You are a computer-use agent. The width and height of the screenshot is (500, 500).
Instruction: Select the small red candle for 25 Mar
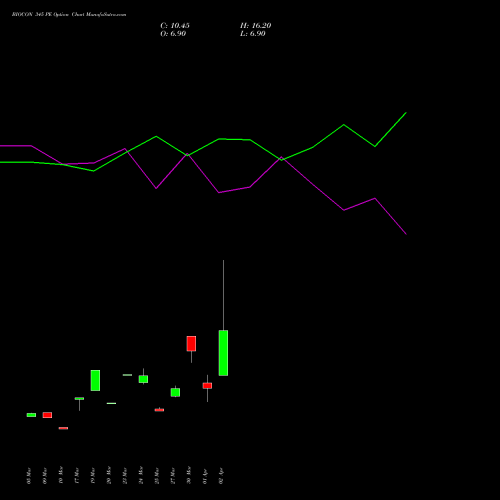[x=159, y=410]
